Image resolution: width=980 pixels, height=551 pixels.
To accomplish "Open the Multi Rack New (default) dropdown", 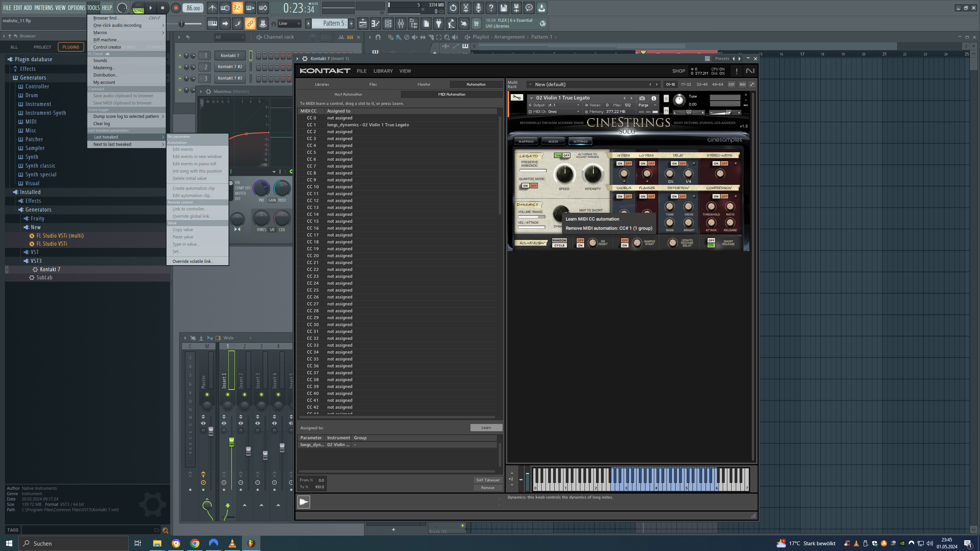I will 593,84.
